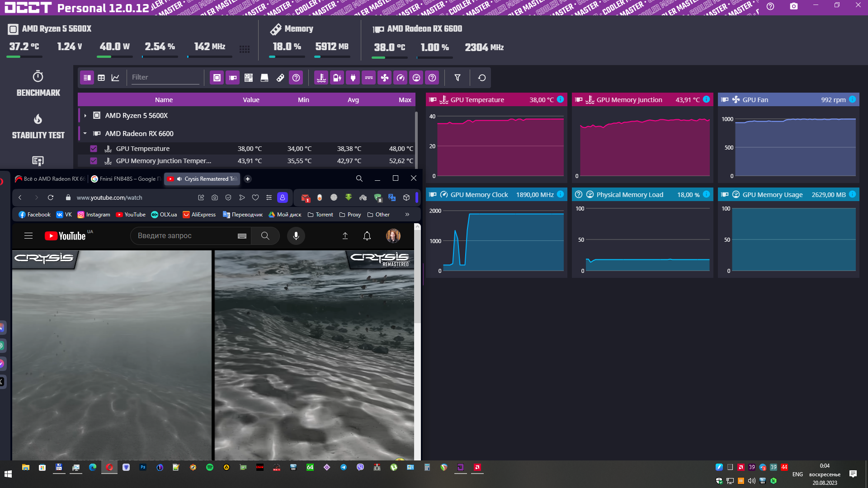Viewport: 868px width, 488px height.
Task: Click the sensor Filter text field
Action: click(165, 78)
